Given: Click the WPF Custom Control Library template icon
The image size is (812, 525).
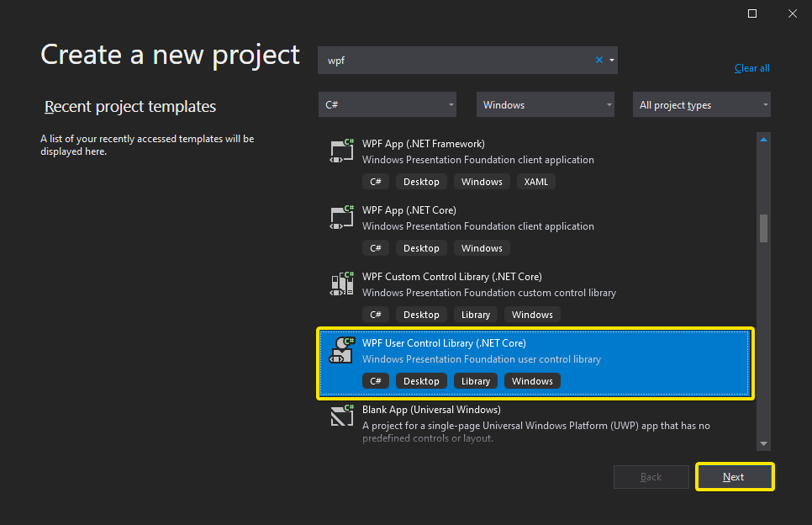Looking at the screenshot, I should point(341,284).
